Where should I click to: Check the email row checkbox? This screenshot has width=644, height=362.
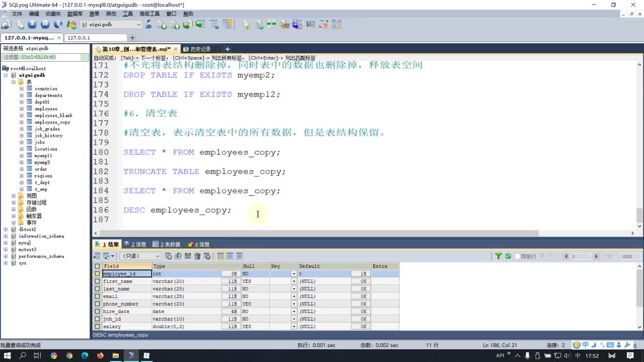[x=97, y=297]
